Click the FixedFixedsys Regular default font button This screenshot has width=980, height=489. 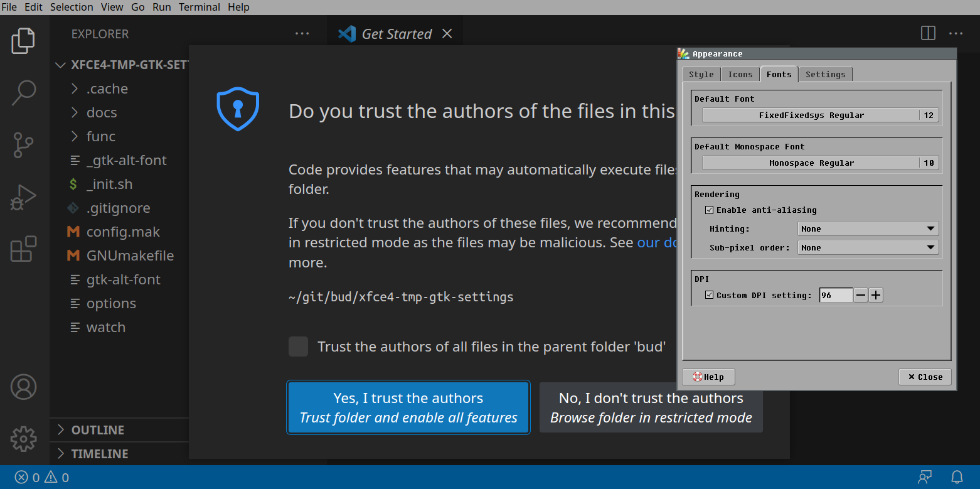click(821, 116)
